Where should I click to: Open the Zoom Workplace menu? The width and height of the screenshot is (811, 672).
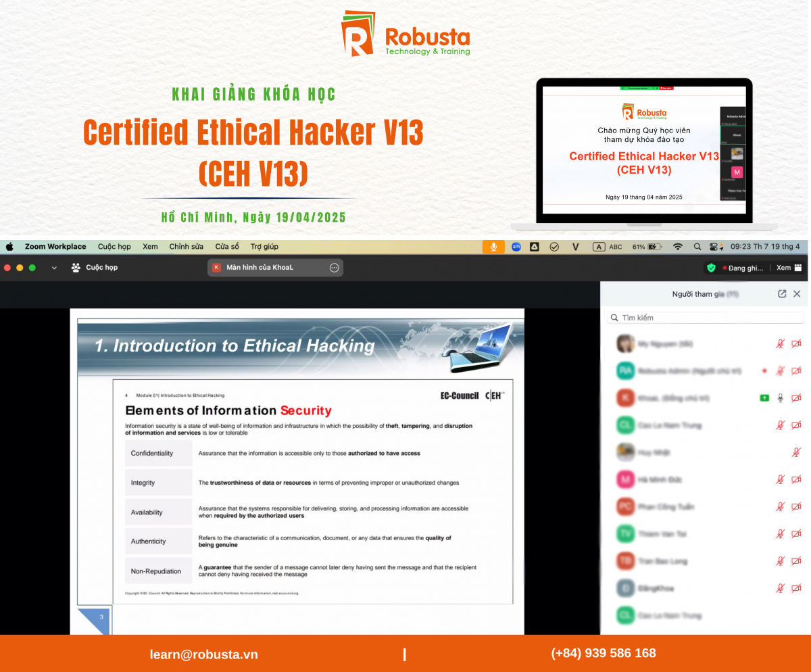pyautogui.click(x=55, y=247)
